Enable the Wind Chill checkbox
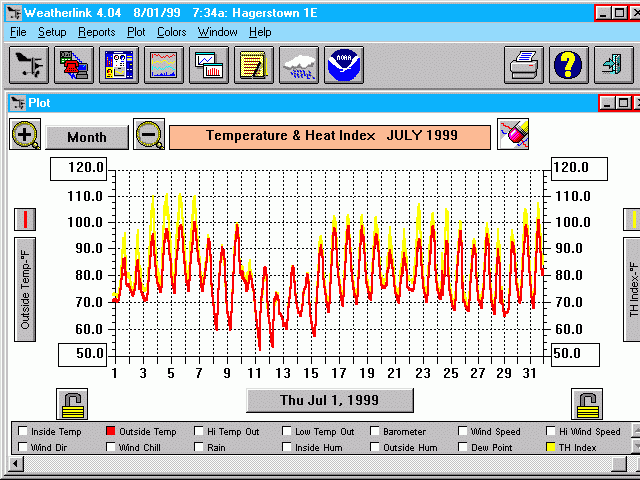The width and height of the screenshot is (640, 480). tap(111, 447)
